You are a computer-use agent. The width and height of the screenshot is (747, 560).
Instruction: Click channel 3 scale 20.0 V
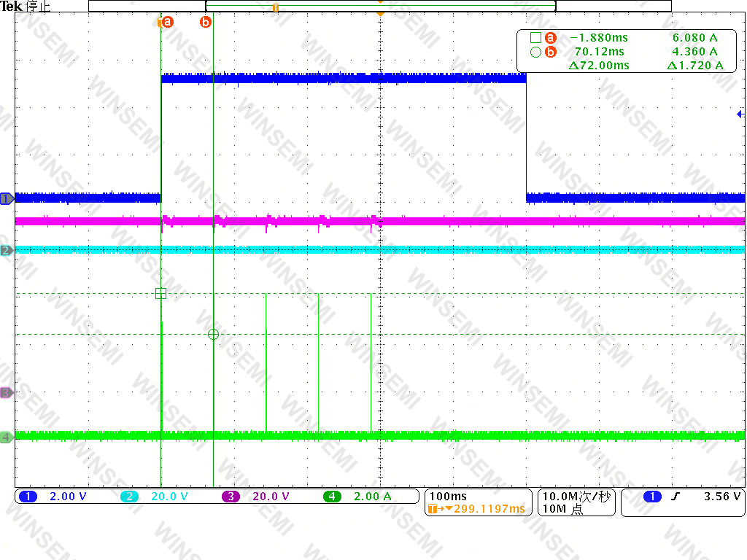[x=271, y=497]
